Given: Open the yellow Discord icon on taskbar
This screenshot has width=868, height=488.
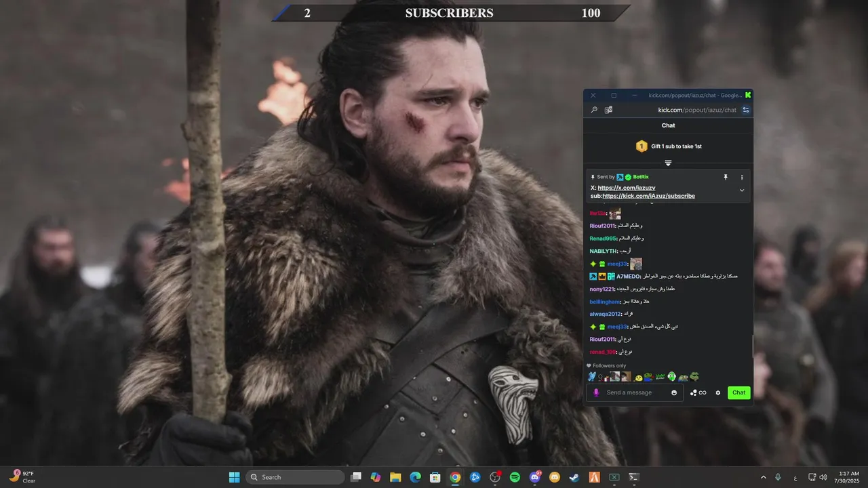Looking at the screenshot, I should tap(555, 477).
